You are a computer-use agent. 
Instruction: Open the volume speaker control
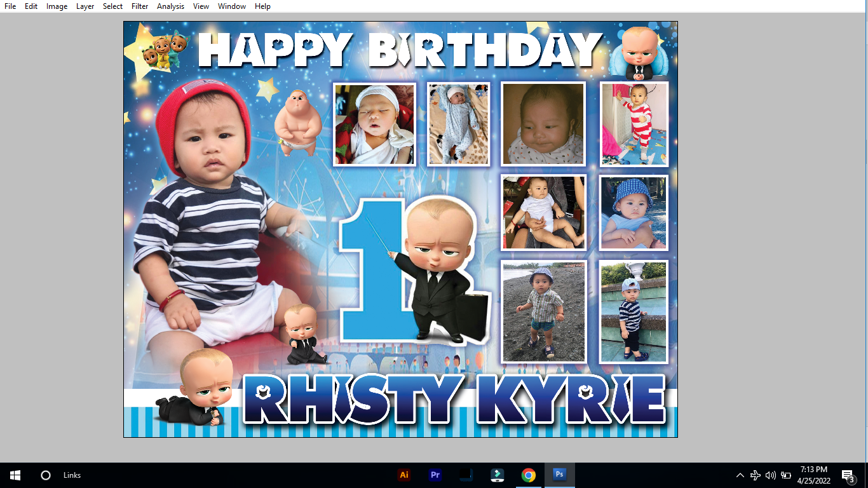tap(770, 475)
